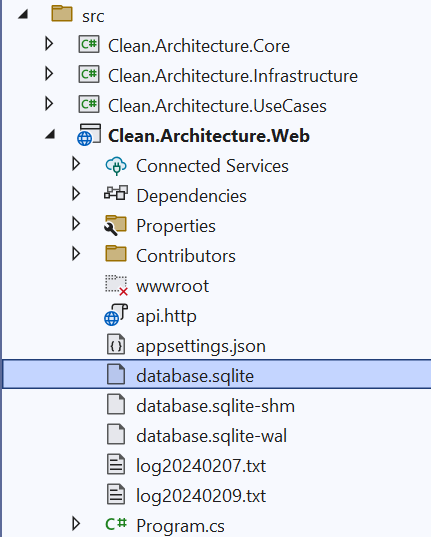Expand the Clean.Architecture.UseCases project node
The height and width of the screenshot is (537, 431).
point(49,104)
